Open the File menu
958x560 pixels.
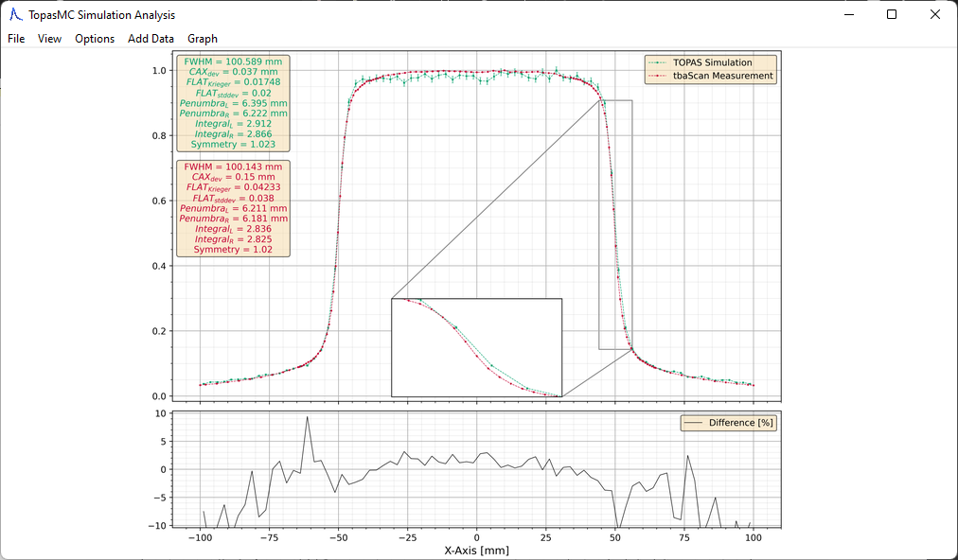click(x=16, y=39)
